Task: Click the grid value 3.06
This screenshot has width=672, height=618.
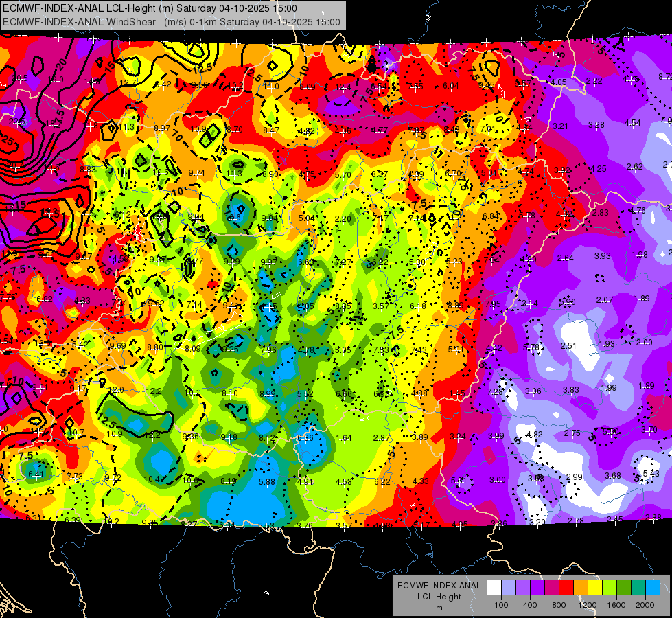Action: point(533,391)
